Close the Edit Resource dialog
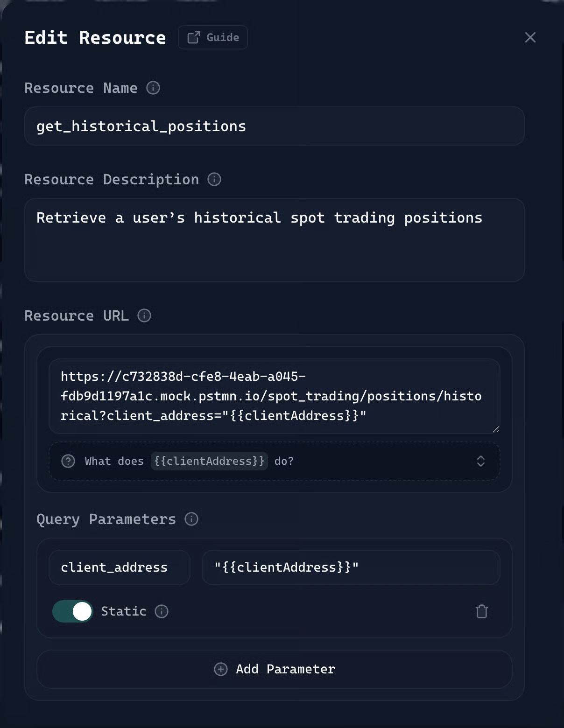The image size is (564, 728). [530, 37]
